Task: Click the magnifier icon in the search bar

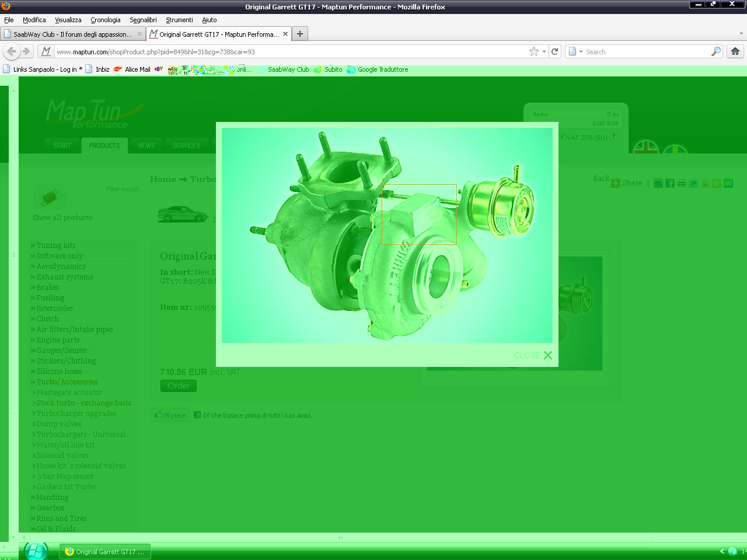Action: point(715,51)
